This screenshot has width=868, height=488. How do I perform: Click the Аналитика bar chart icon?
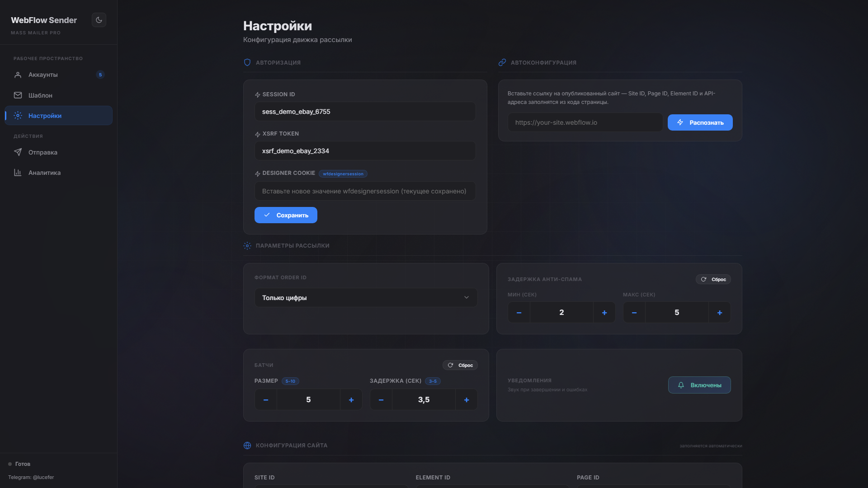[x=18, y=173]
